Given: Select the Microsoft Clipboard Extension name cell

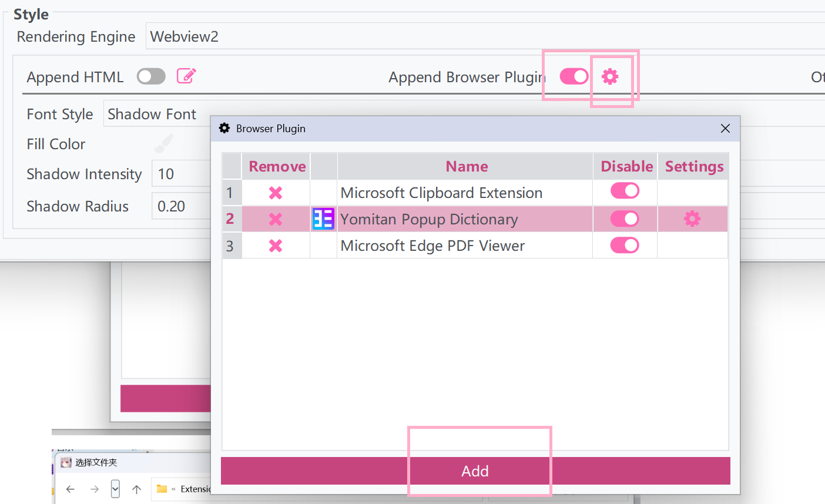Looking at the screenshot, I should (x=465, y=193).
